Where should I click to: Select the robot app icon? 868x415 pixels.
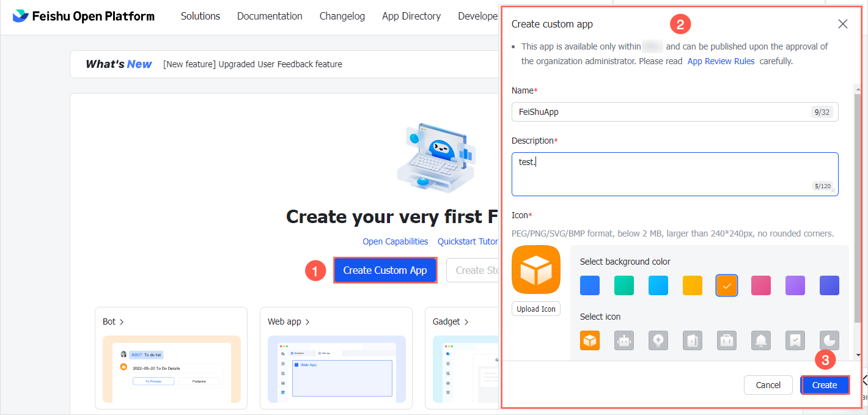point(624,340)
